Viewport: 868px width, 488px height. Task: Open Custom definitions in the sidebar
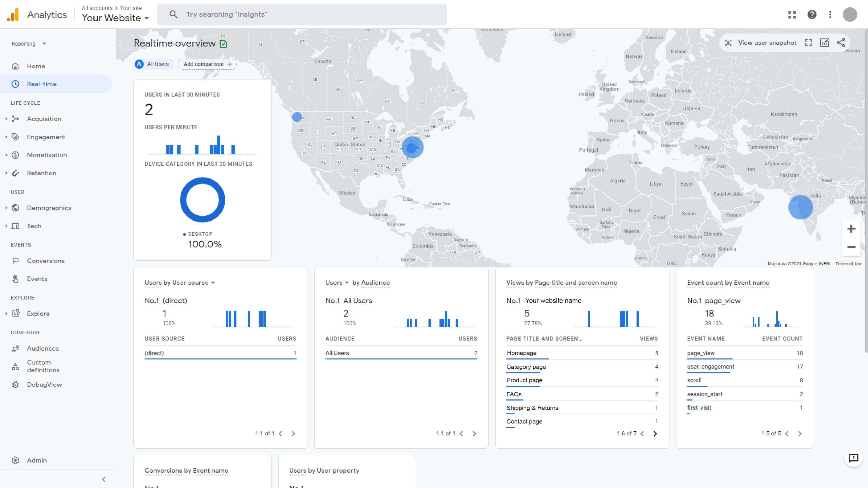39,366
